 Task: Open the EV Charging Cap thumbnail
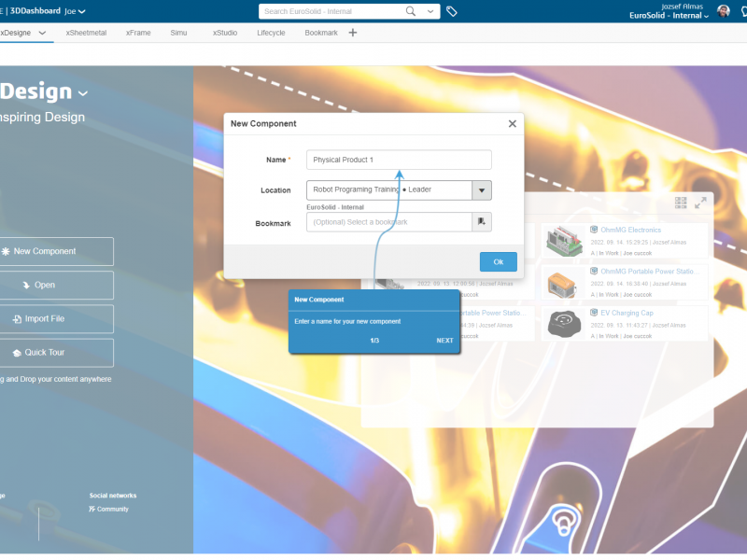click(x=565, y=323)
